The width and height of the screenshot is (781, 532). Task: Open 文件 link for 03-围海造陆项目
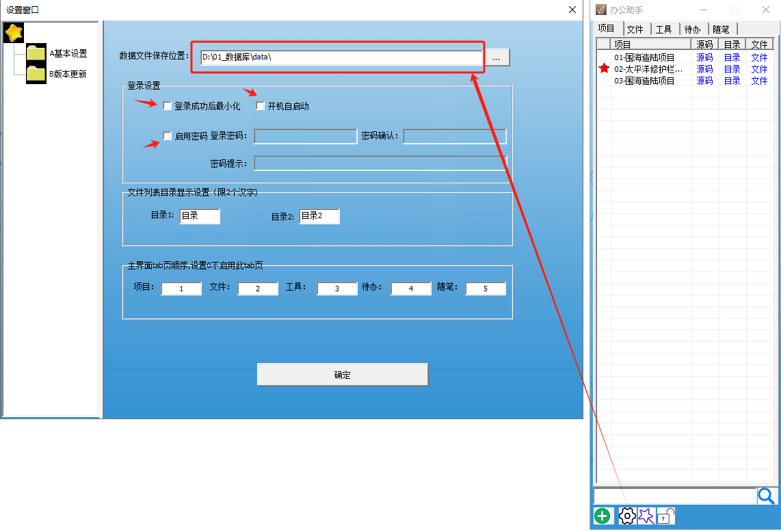759,80
